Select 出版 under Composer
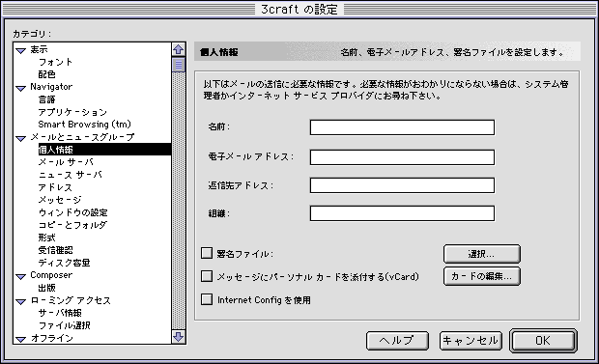Viewport: 599px width, 364px height. [46, 288]
